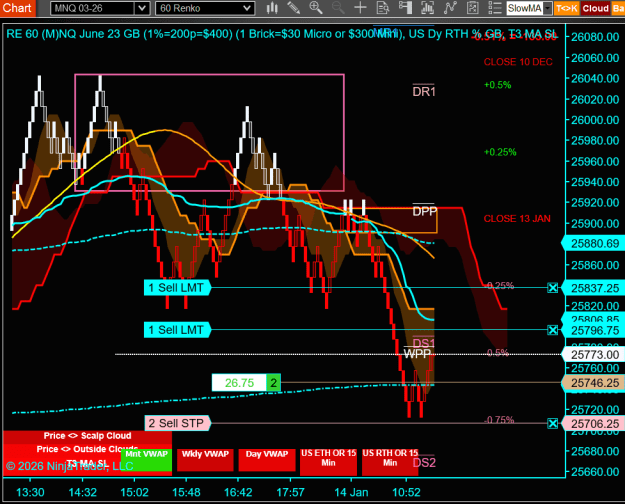This screenshot has width=625, height=504.
Task: Click the WPP pivot label
Action: point(417,354)
